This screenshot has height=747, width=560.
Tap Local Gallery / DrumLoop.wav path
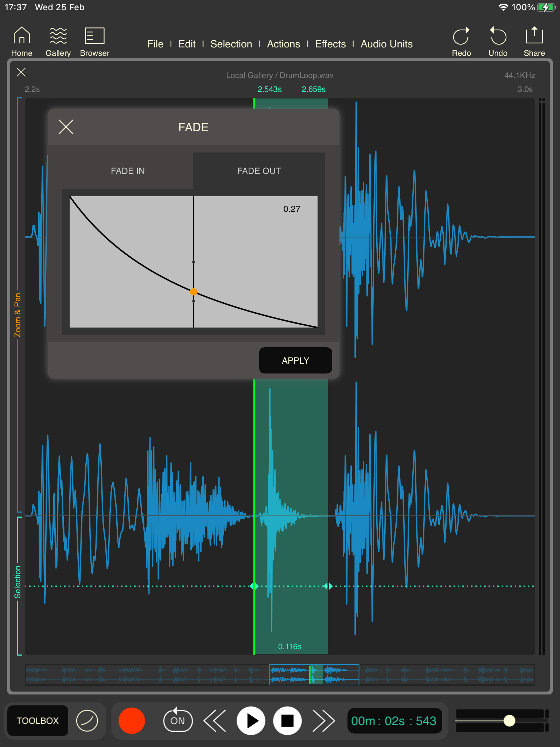pyautogui.click(x=280, y=76)
